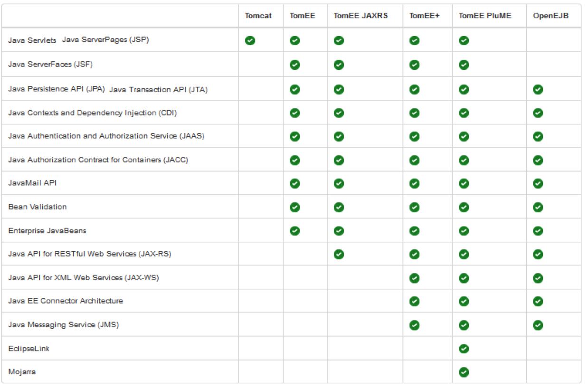Select the Java Transaction API (JTA) label
The width and height of the screenshot is (588, 389).
pos(158,89)
